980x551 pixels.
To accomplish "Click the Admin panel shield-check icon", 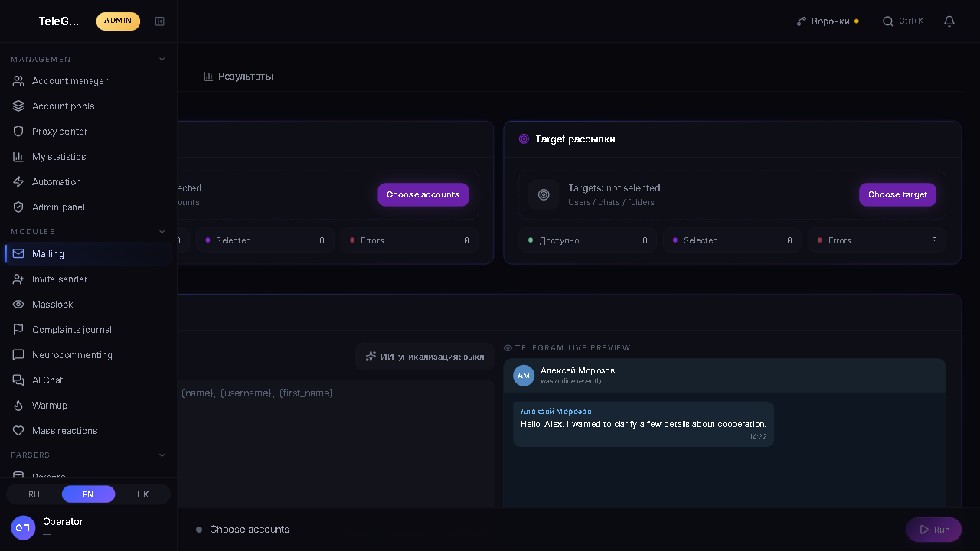I will 19,207.
